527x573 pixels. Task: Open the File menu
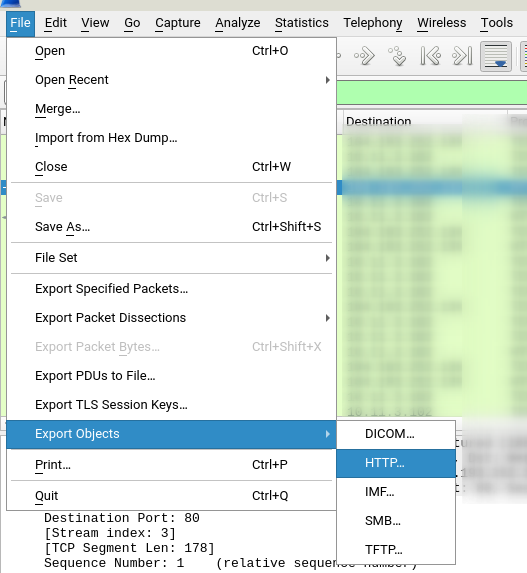pos(20,23)
